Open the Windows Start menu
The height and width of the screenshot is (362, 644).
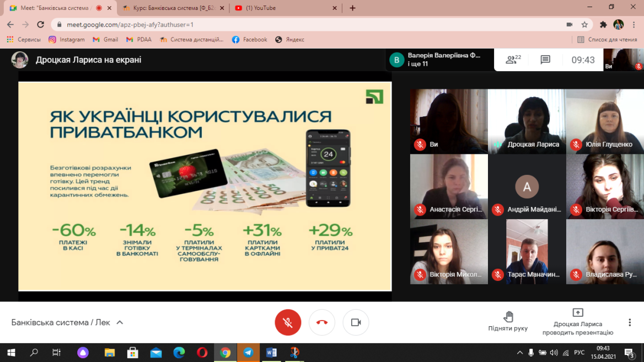point(11,353)
